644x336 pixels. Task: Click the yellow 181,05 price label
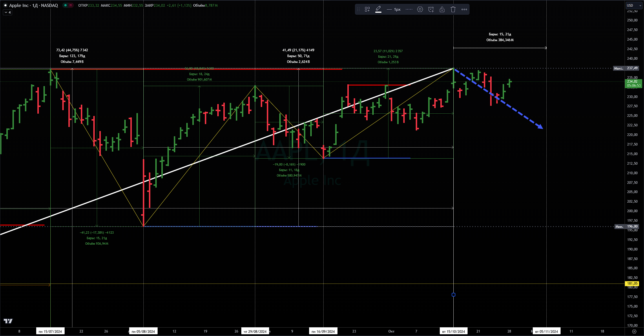pyautogui.click(x=632, y=284)
